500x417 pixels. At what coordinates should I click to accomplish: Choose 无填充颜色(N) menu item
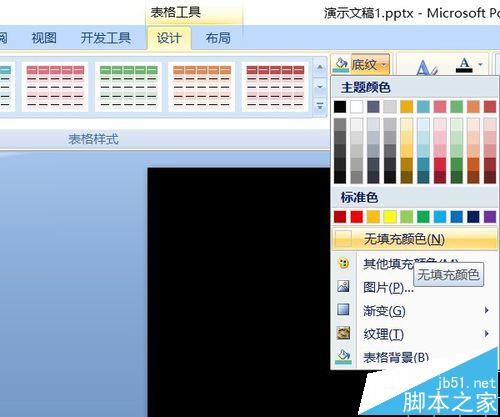tap(415, 239)
